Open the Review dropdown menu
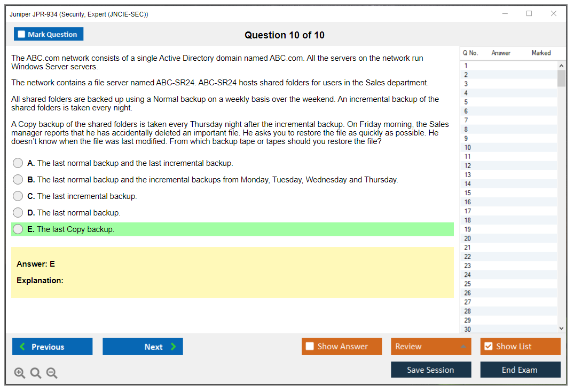Viewport: 574px width, 392px height. tap(430, 346)
